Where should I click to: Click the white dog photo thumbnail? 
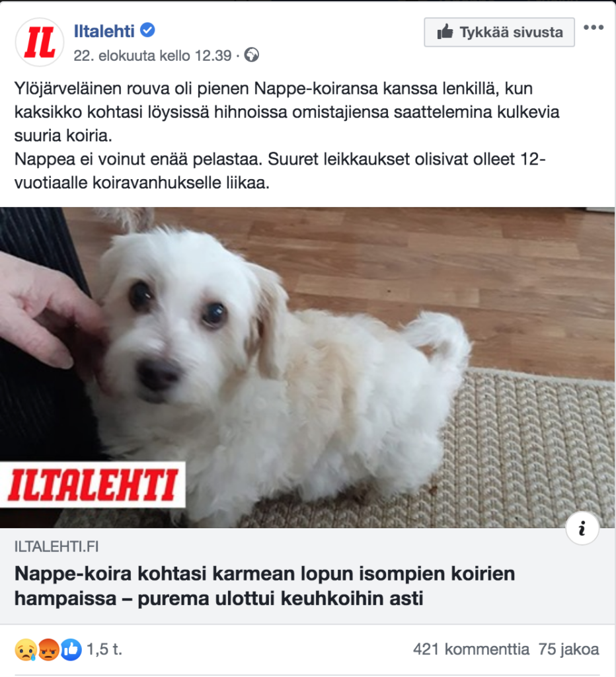point(308,368)
